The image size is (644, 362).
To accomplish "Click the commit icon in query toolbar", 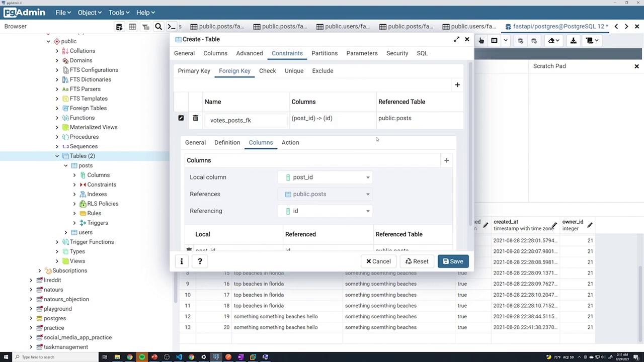I will (x=521, y=41).
